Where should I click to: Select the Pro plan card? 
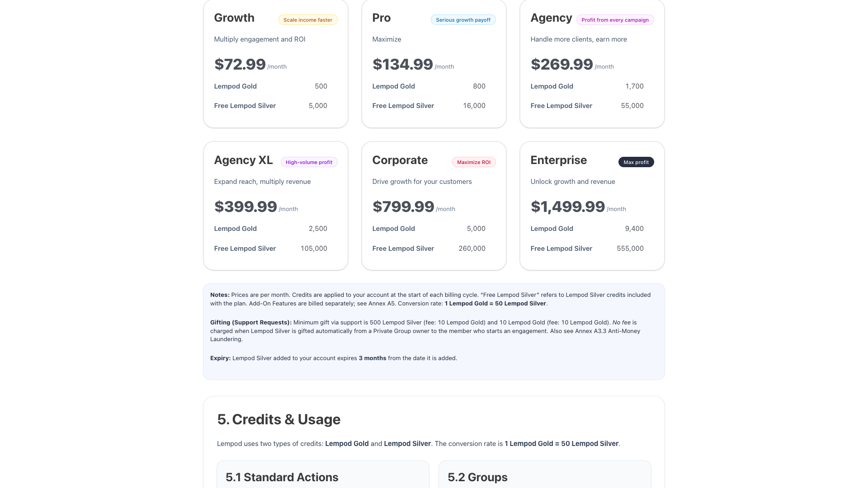click(434, 63)
